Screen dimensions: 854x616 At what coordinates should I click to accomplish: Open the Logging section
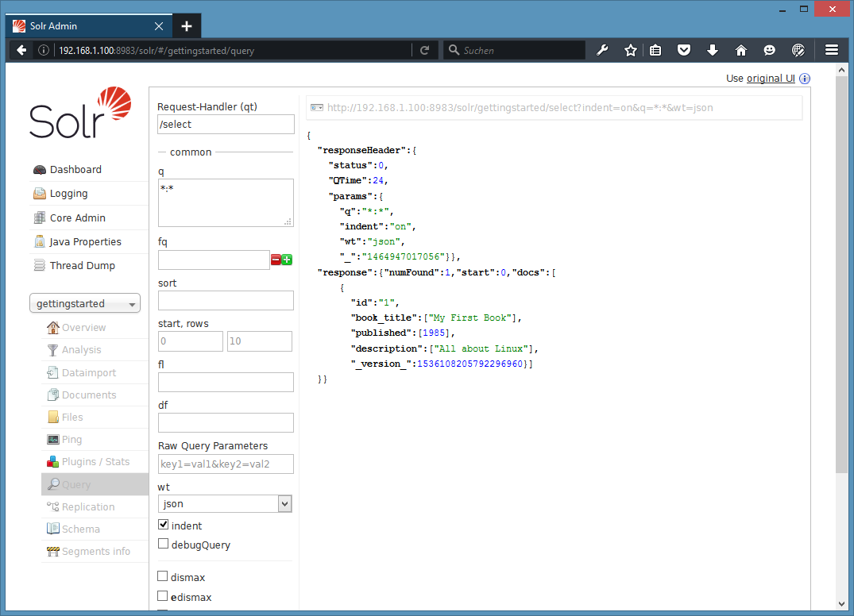[68, 193]
